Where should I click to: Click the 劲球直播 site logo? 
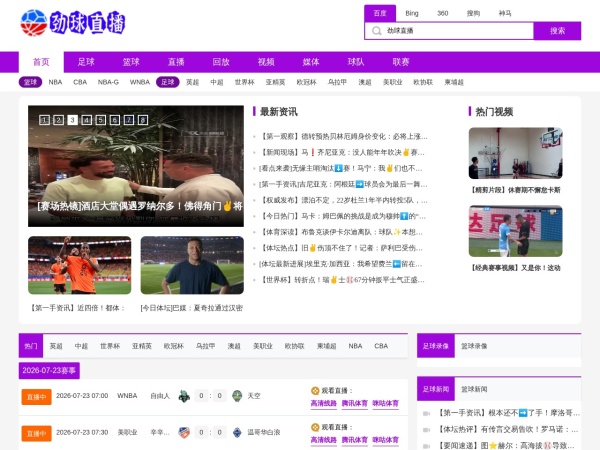(73, 23)
